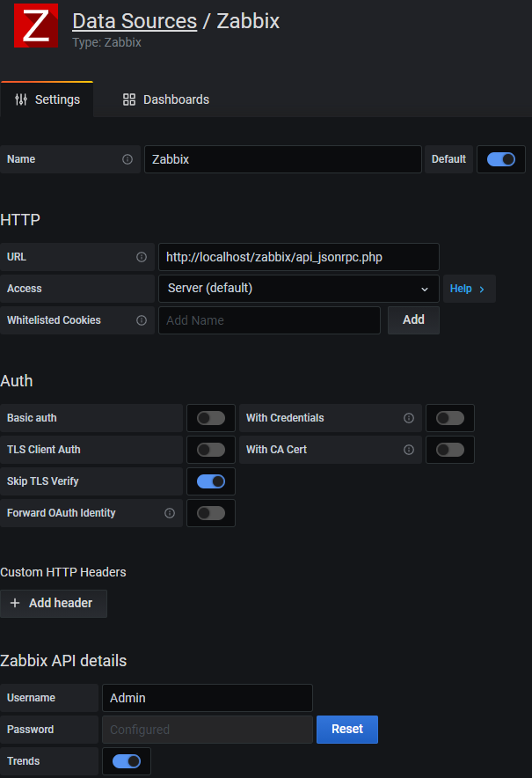The image size is (532, 778).
Task: Click the Name field info icon
Action: [128, 159]
